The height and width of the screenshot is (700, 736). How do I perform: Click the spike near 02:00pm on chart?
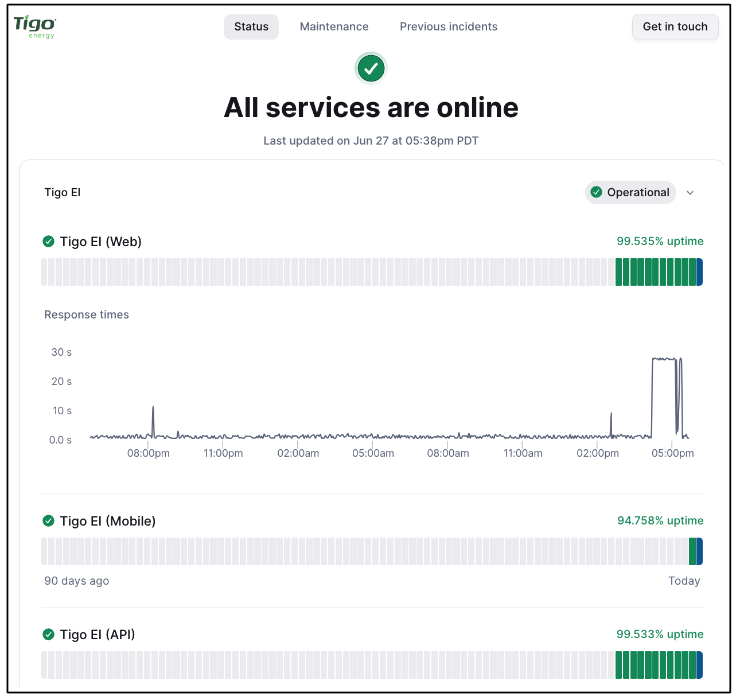[x=611, y=425]
